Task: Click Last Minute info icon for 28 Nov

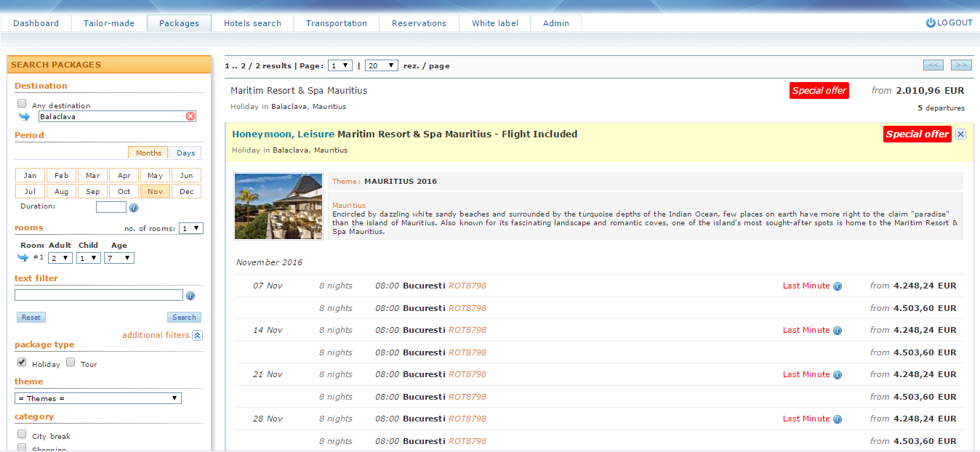Action: [837, 419]
